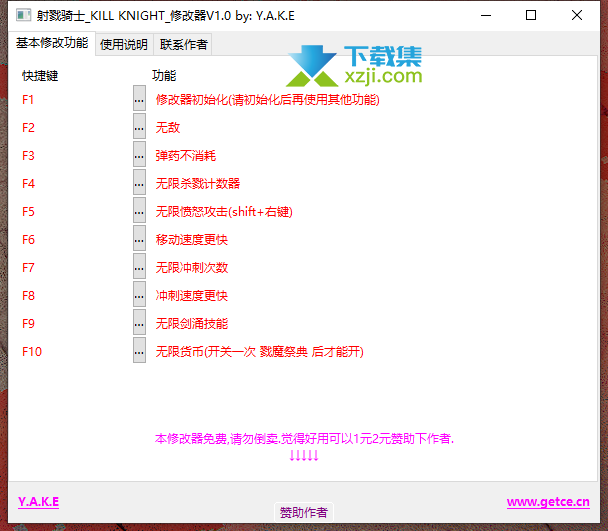Close the KILL KNIGHT trainer window

(577, 16)
